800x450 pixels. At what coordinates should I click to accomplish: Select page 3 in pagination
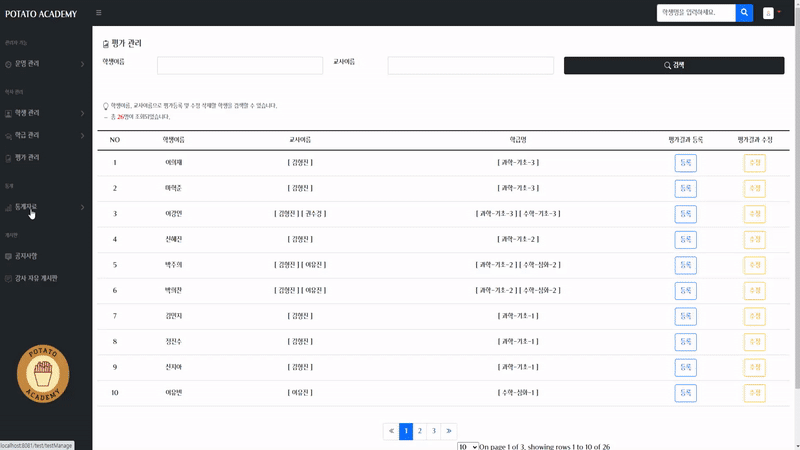tap(434, 431)
